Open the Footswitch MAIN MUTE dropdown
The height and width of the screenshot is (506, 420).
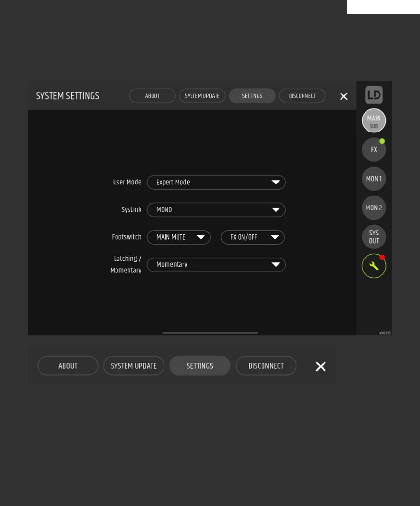pyautogui.click(x=179, y=237)
